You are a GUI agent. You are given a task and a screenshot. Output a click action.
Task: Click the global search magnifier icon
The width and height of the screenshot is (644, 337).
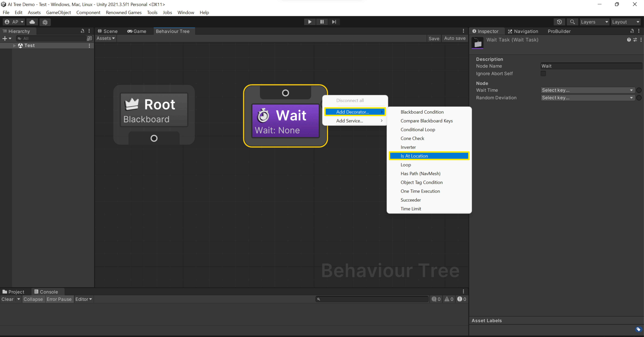[x=572, y=22]
